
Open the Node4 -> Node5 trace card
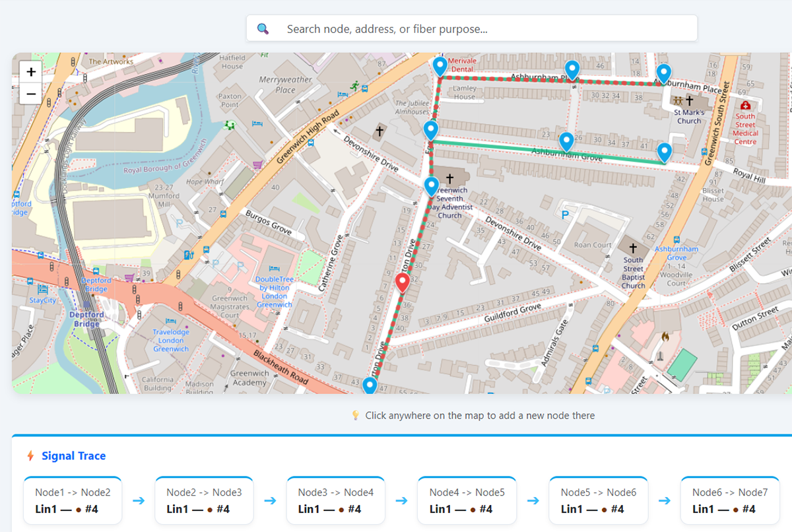tap(467, 500)
